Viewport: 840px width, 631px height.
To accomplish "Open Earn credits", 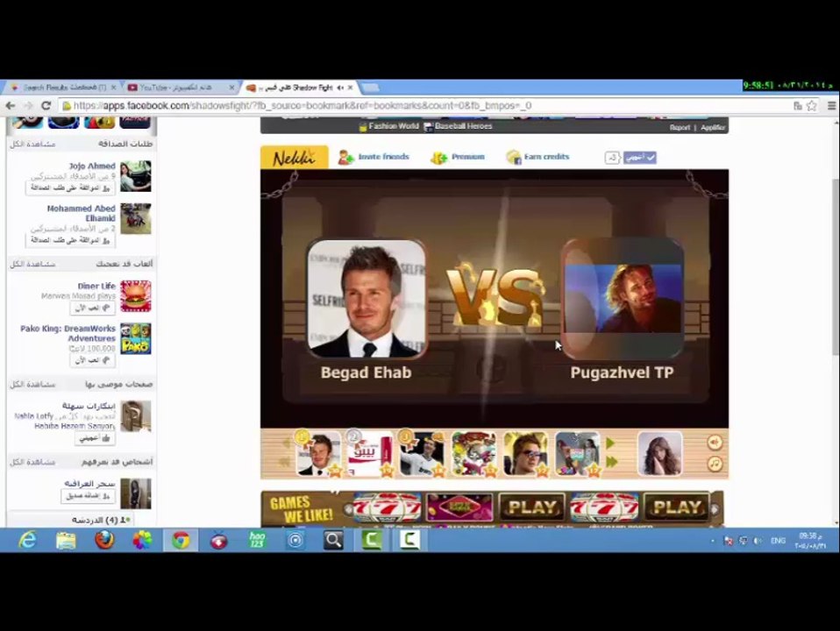I will (537, 157).
